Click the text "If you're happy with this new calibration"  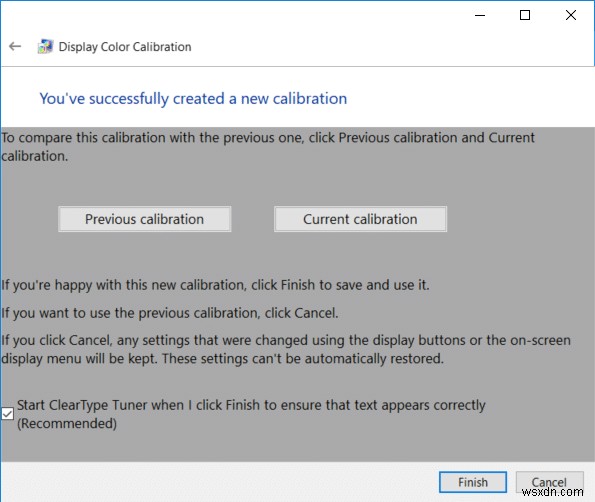point(122,285)
